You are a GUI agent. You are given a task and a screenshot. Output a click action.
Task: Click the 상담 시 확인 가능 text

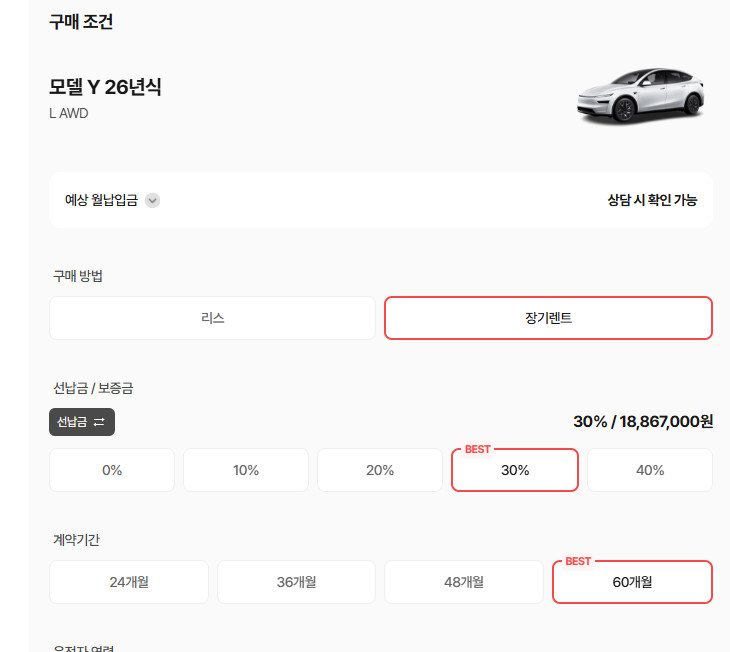(x=652, y=200)
